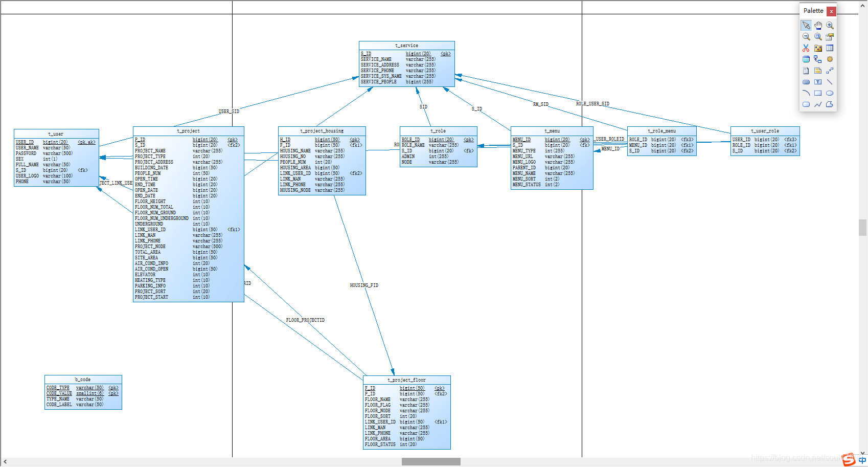The width and height of the screenshot is (868, 467).
Task: Click the FLOOR_PROJECTID reference label
Action: 305,320
